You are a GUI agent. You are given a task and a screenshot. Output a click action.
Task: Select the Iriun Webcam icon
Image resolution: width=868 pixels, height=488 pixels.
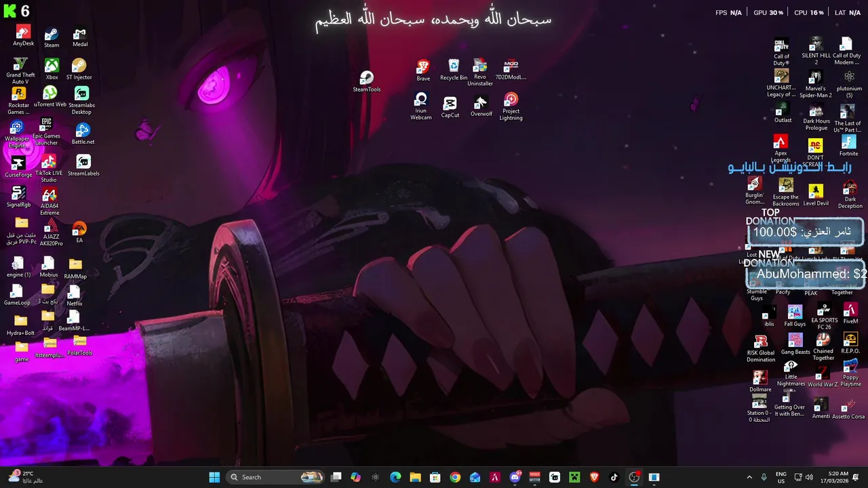pyautogui.click(x=421, y=106)
